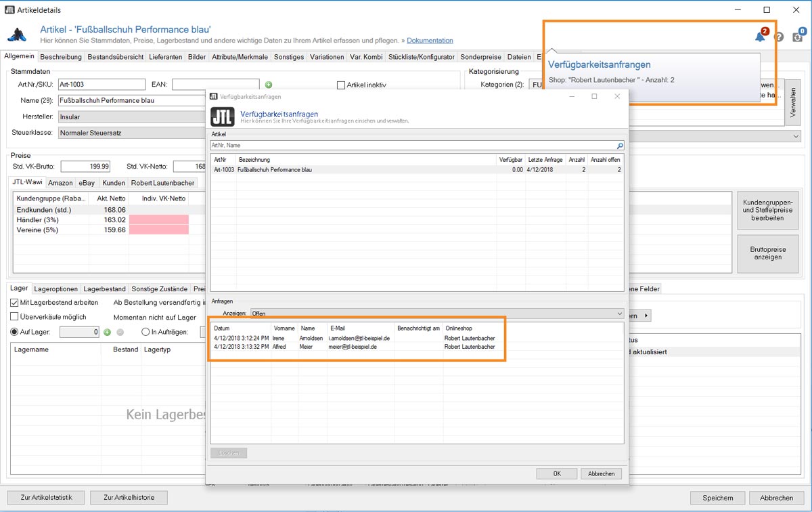Open the notification bell with red badge

[x=761, y=36]
